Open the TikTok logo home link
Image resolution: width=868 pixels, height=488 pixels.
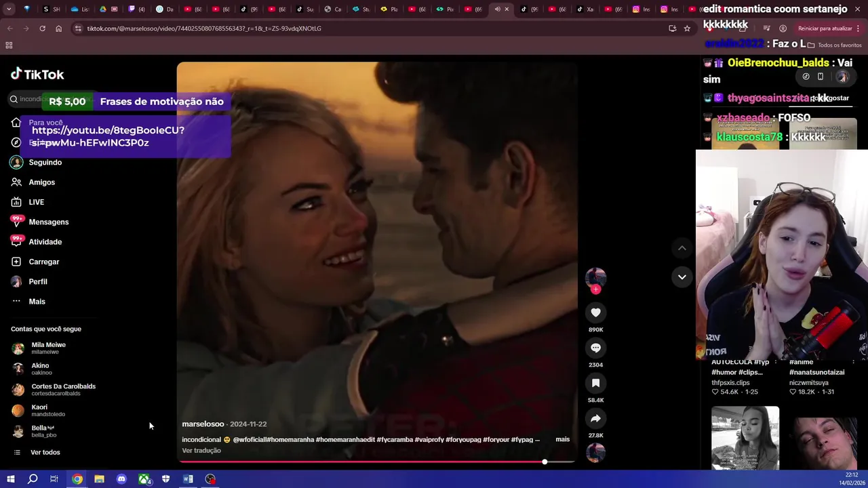37,74
